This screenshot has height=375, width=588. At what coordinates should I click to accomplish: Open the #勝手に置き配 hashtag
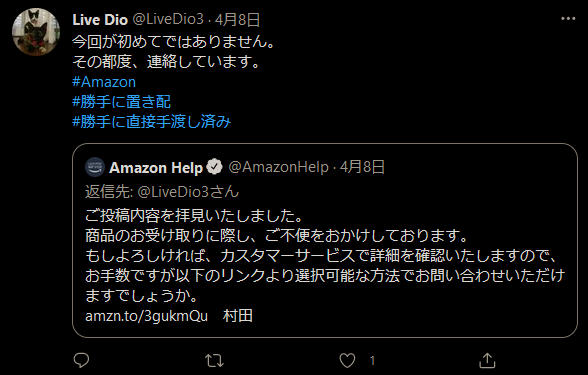pyautogui.click(x=122, y=102)
